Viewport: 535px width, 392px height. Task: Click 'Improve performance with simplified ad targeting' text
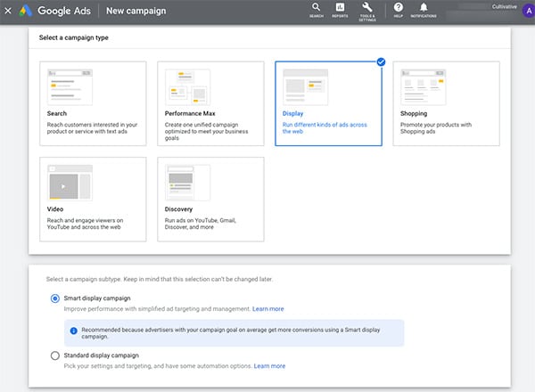pyautogui.click(x=157, y=309)
